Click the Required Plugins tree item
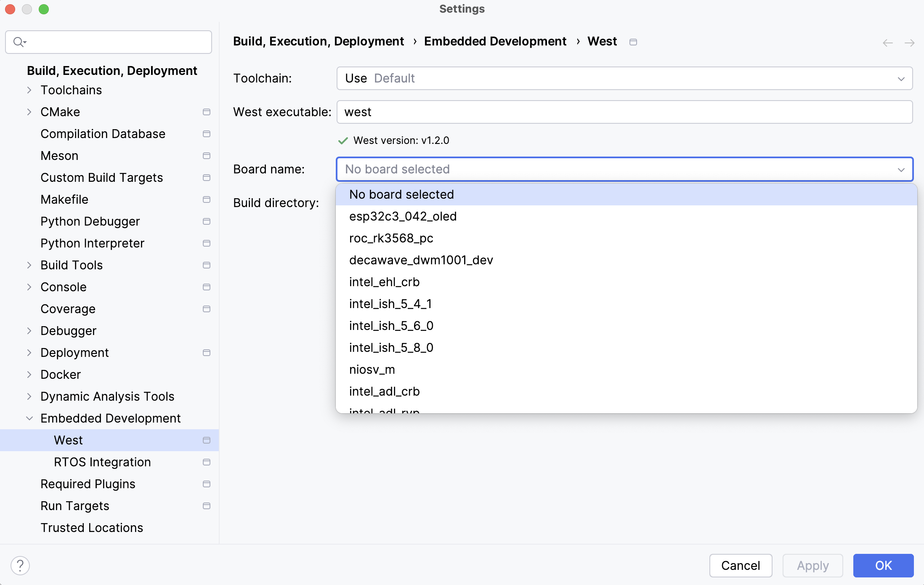924x585 pixels. 87,483
